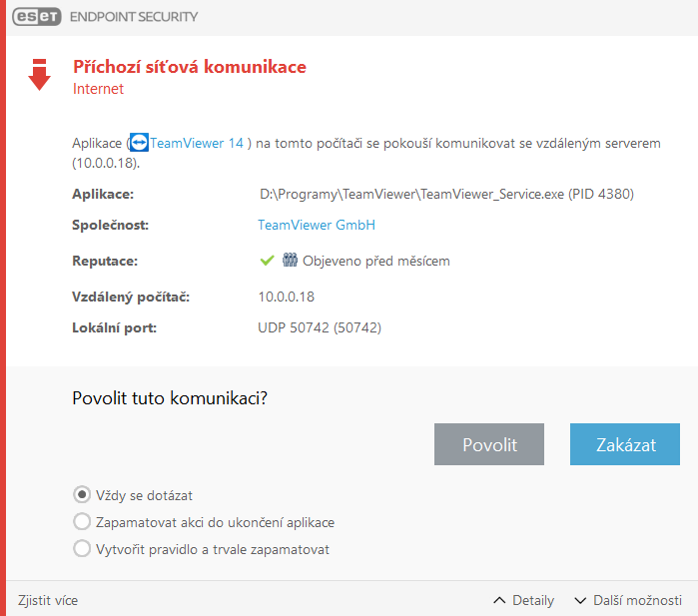Viewport: 698px width, 616px height.
Task: Click the red incoming communication arrow icon
Action: (x=39, y=75)
